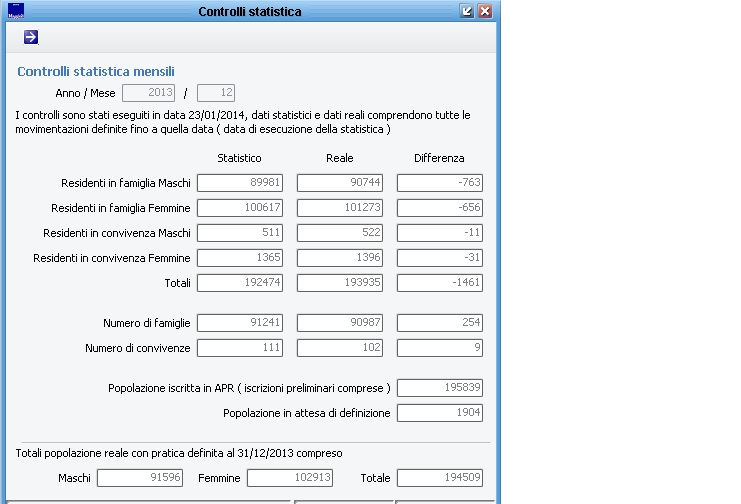Image resolution: width=741 pixels, height=504 pixels.
Task: Click Statistico field showing 511
Action: 240,233
